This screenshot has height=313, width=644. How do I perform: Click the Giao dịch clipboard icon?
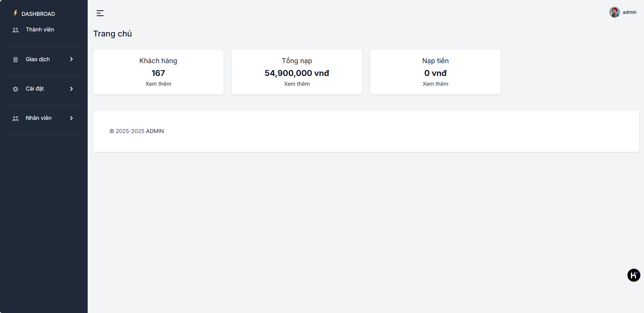(x=16, y=59)
